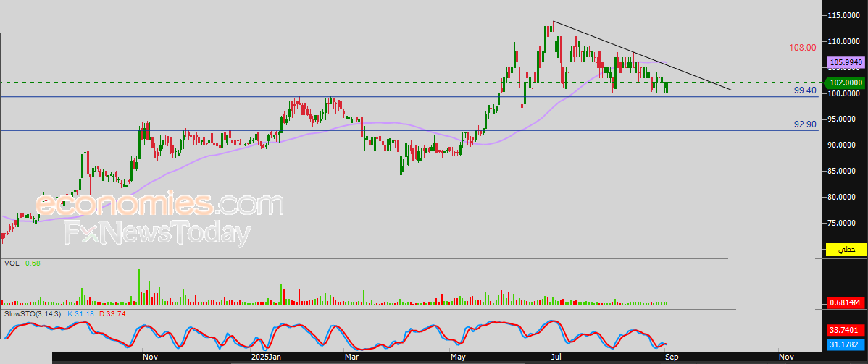The height and width of the screenshot is (364, 868).
Task: Click the Mar date axis label
Action: point(352,357)
